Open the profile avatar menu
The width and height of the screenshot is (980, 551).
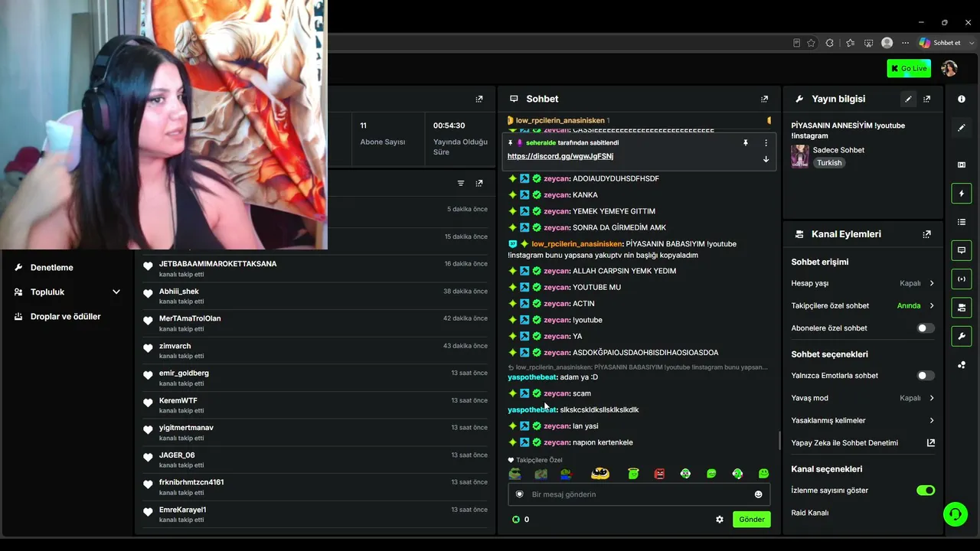pyautogui.click(x=949, y=68)
